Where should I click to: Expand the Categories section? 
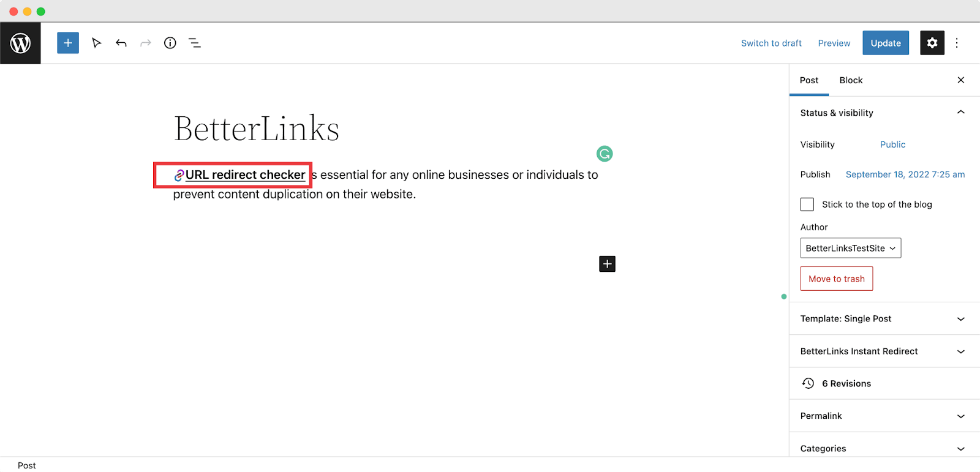pos(884,448)
